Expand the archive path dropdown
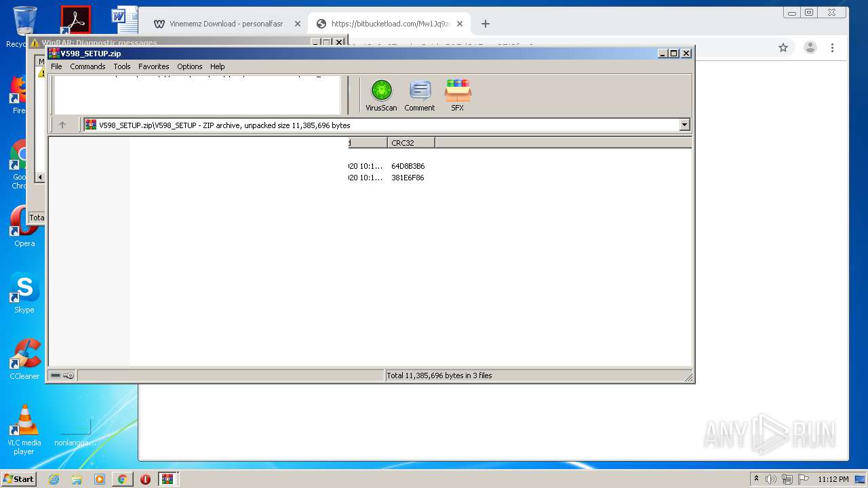This screenshot has height=488, width=868. [684, 125]
